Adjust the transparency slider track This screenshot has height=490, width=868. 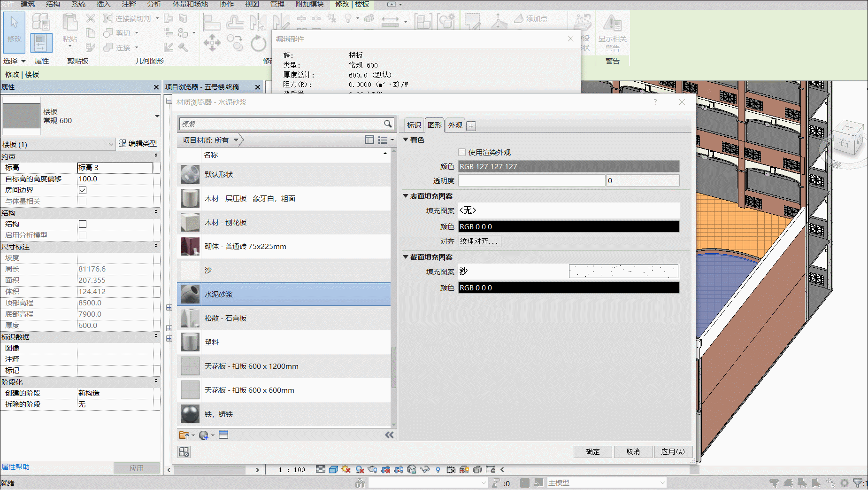tap(531, 180)
